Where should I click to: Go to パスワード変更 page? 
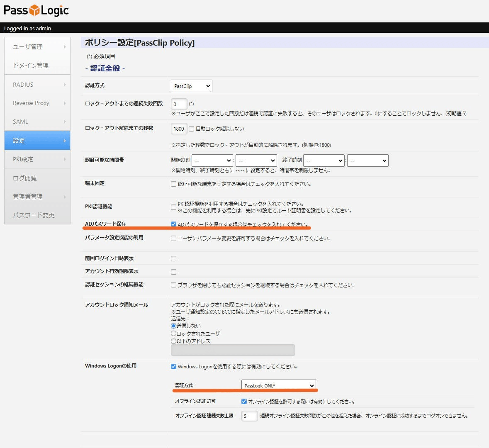coord(34,215)
